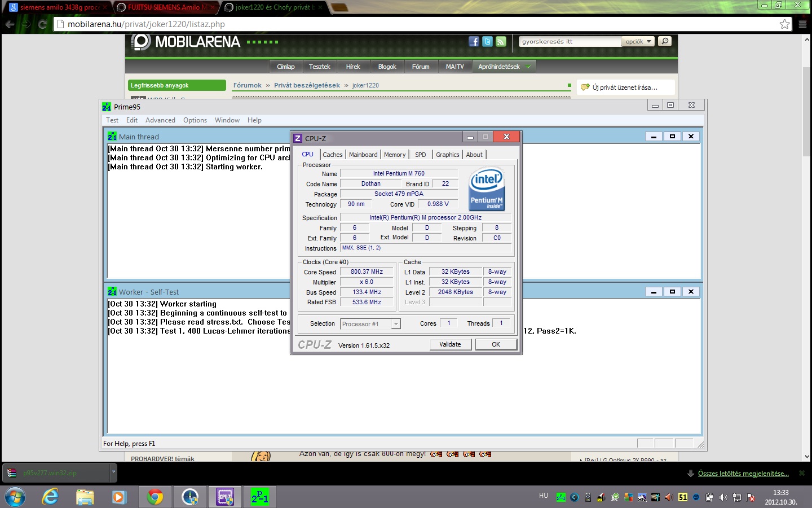Open Help menu in Prime95

click(x=254, y=120)
